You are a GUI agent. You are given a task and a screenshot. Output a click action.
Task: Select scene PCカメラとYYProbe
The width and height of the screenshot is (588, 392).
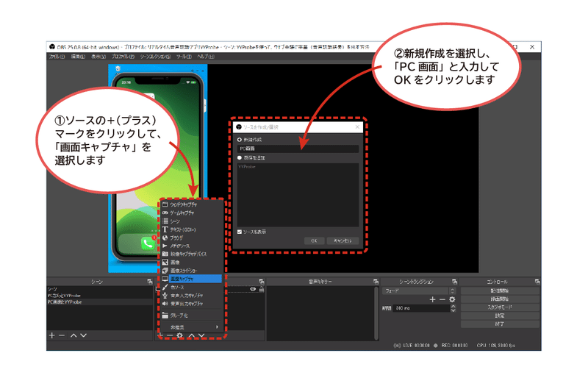point(100,296)
